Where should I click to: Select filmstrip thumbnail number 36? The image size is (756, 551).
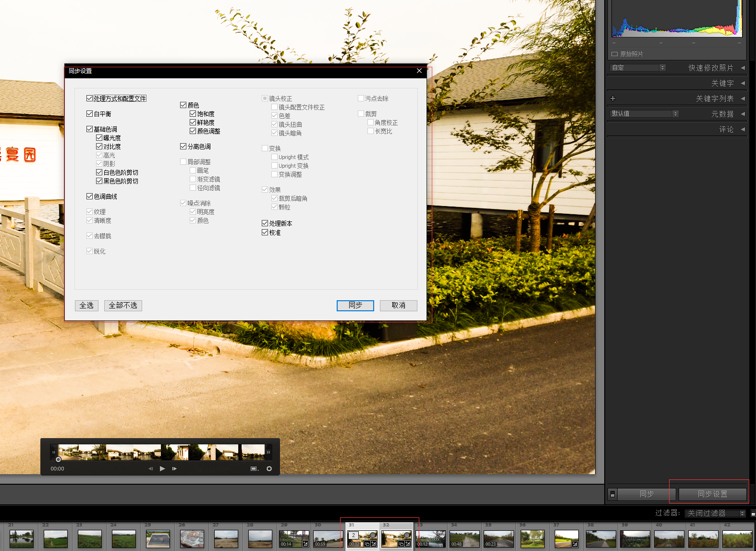(533, 539)
